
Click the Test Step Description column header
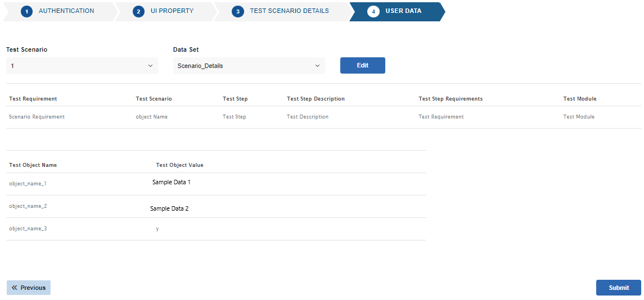(x=316, y=99)
